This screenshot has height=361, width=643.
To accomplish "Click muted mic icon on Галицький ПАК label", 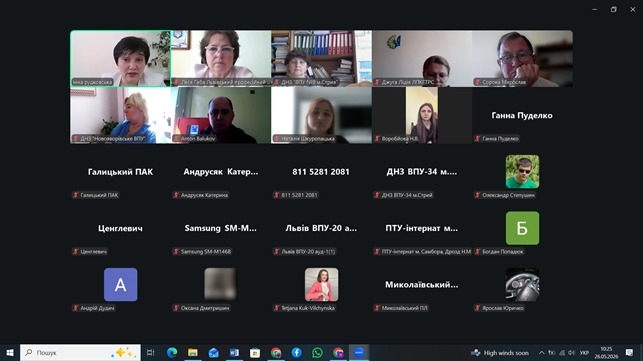I will (x=76, y=195).
